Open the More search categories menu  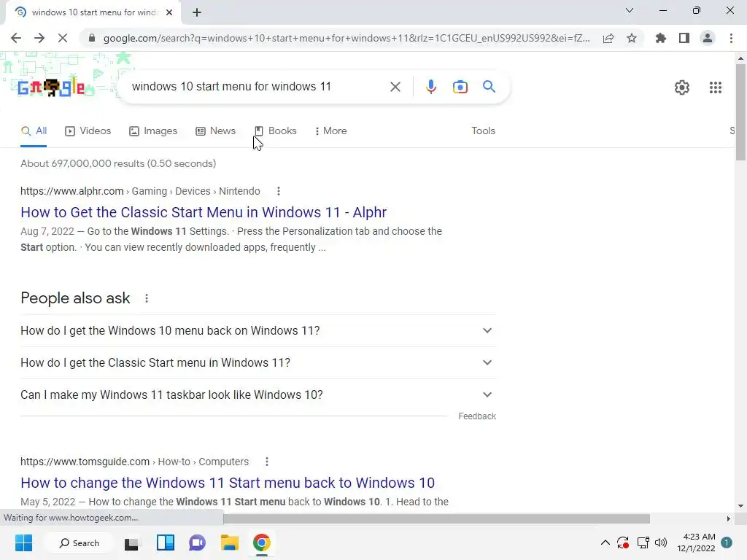click(331, 131)
